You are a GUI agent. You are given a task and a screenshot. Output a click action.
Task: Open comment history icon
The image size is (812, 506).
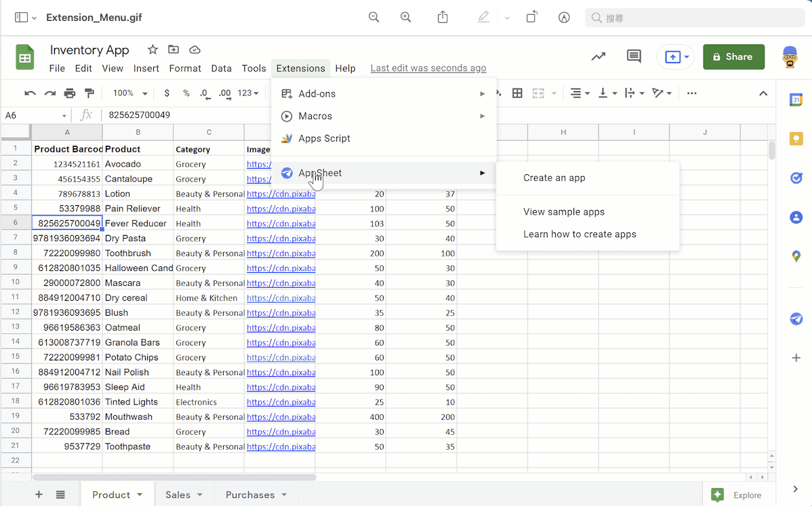click(634, 57)
